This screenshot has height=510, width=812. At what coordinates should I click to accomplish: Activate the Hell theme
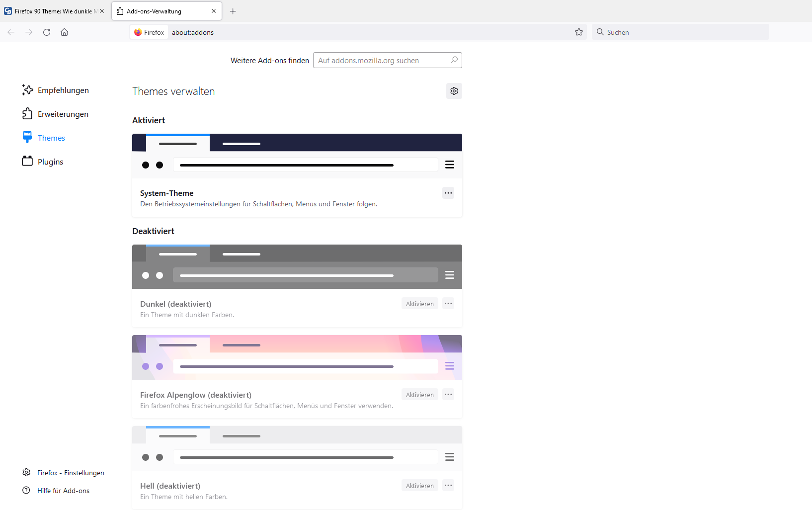click(420, 486)
